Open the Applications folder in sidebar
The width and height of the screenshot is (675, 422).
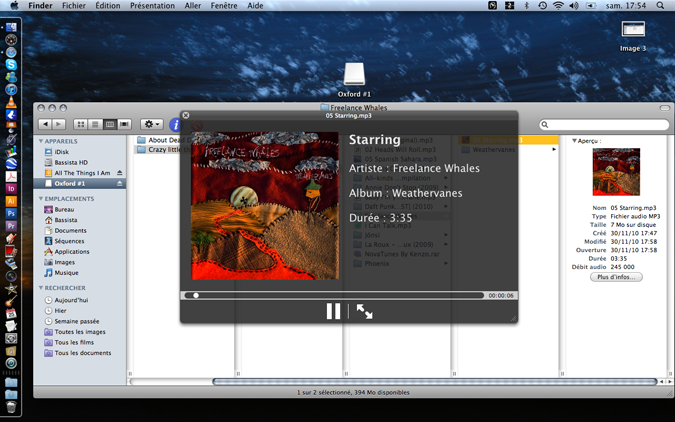click(72, 252)
